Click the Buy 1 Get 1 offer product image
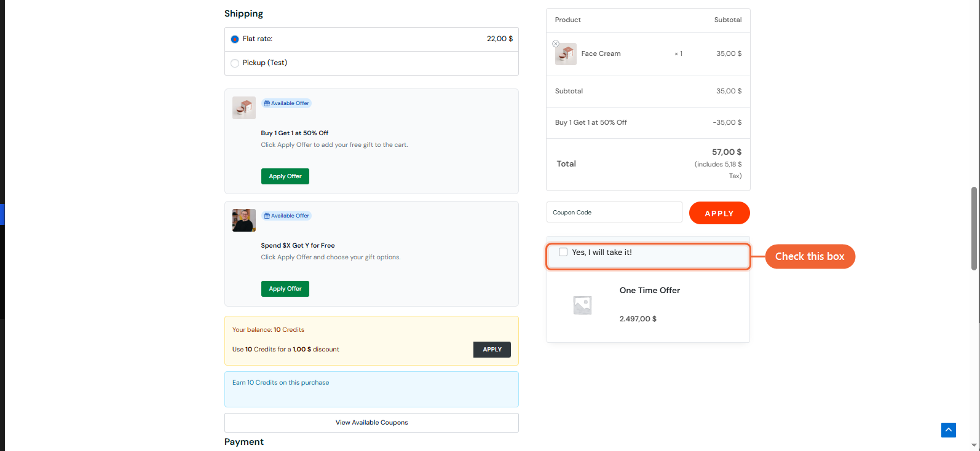Viewport: 980px width, 451px height. click(244, 108)
